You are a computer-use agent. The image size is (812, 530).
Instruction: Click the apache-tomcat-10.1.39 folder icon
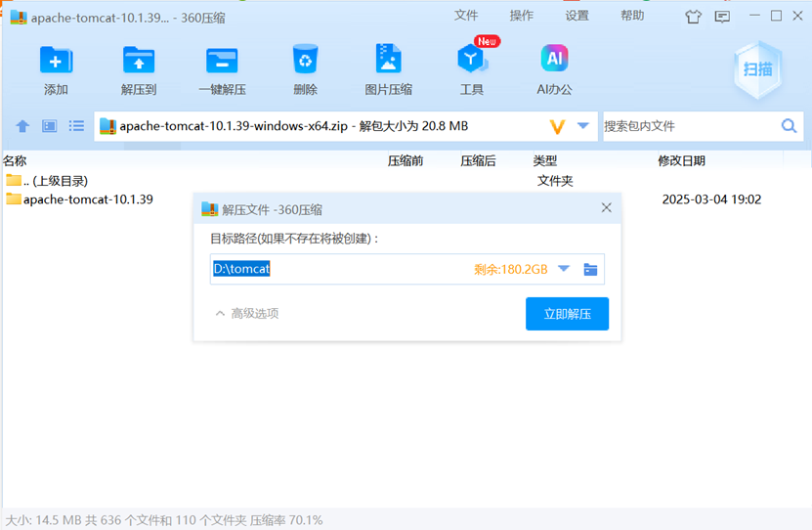(x=14, y=199)
